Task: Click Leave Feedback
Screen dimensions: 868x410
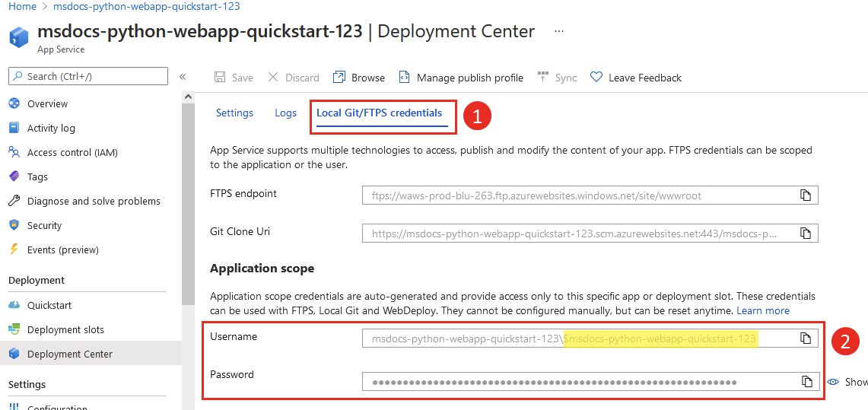Action: (645, 78)
